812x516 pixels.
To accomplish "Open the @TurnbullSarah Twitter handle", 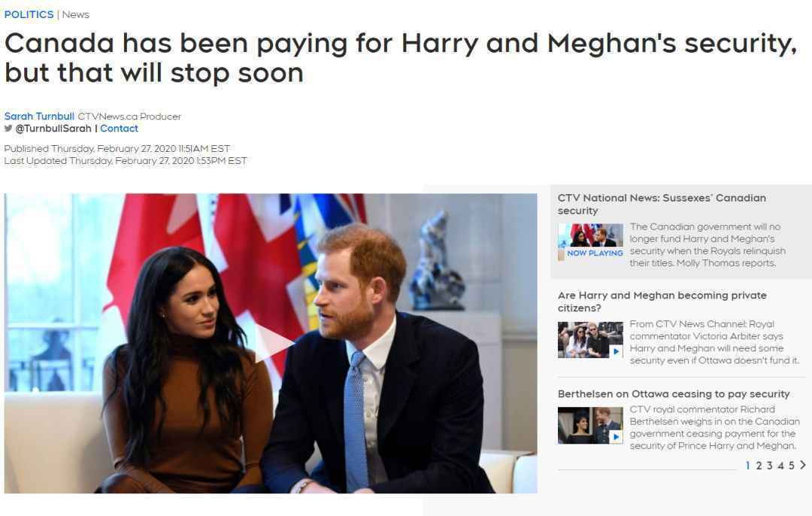I will (x=53, y=129).
